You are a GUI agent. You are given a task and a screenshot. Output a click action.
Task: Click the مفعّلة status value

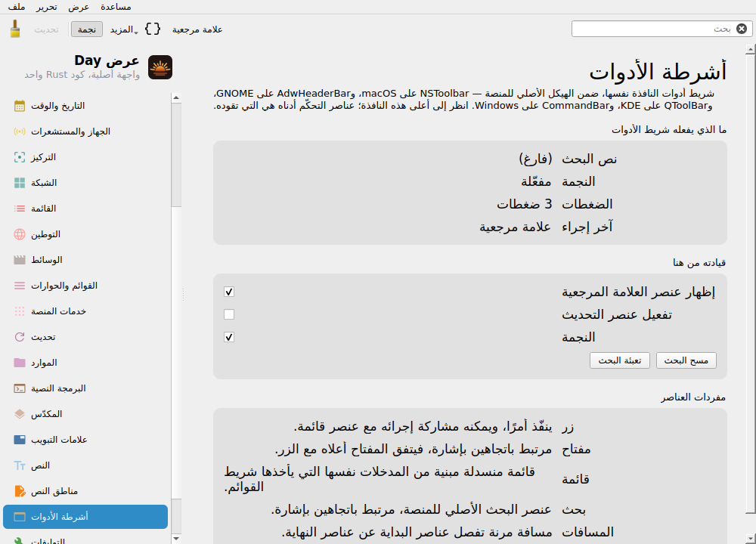[x=536, y=181]
